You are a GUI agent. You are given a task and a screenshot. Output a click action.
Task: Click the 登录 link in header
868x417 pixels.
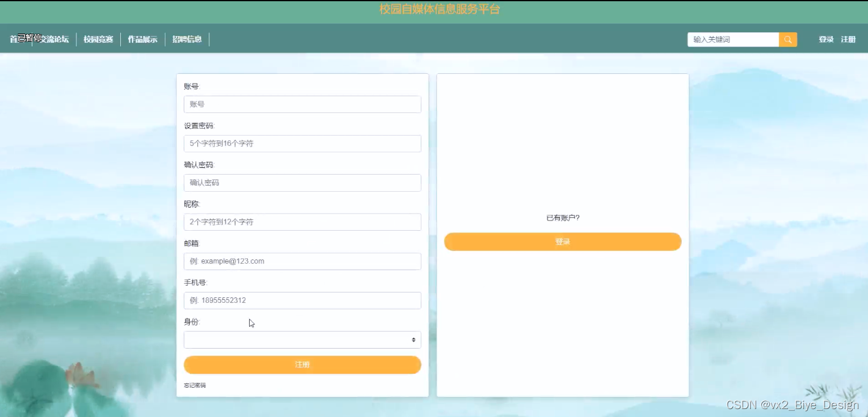point(826,40)
